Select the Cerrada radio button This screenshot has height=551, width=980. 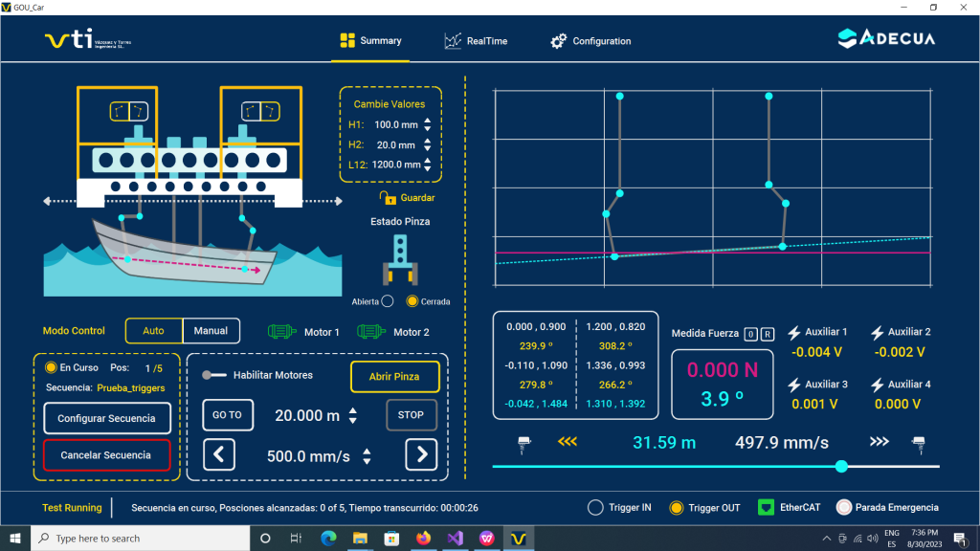click(413, 301)
